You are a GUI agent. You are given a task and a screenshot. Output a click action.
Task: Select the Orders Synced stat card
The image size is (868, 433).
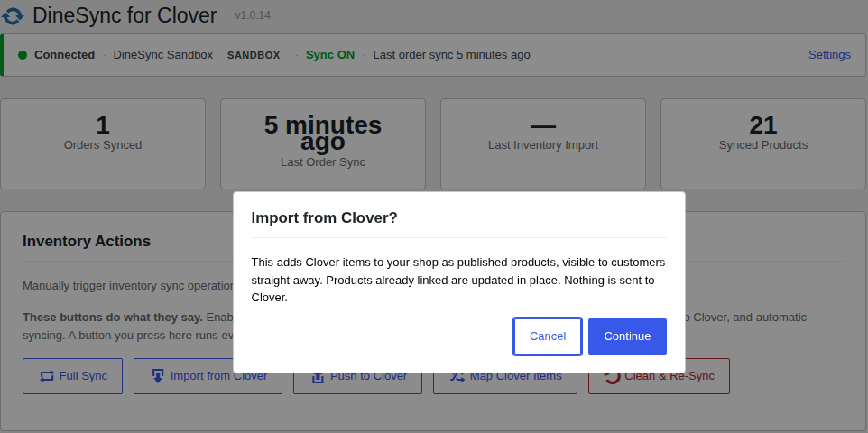103,144
